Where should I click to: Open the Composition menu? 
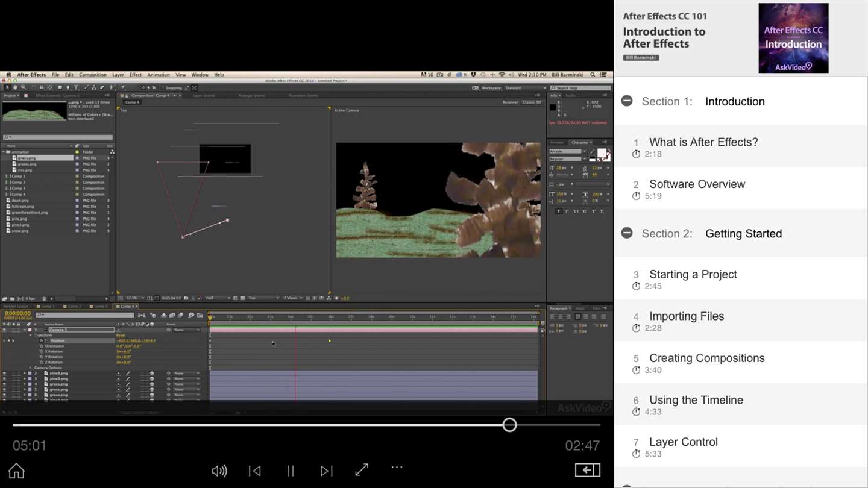[x=93, y=75]
